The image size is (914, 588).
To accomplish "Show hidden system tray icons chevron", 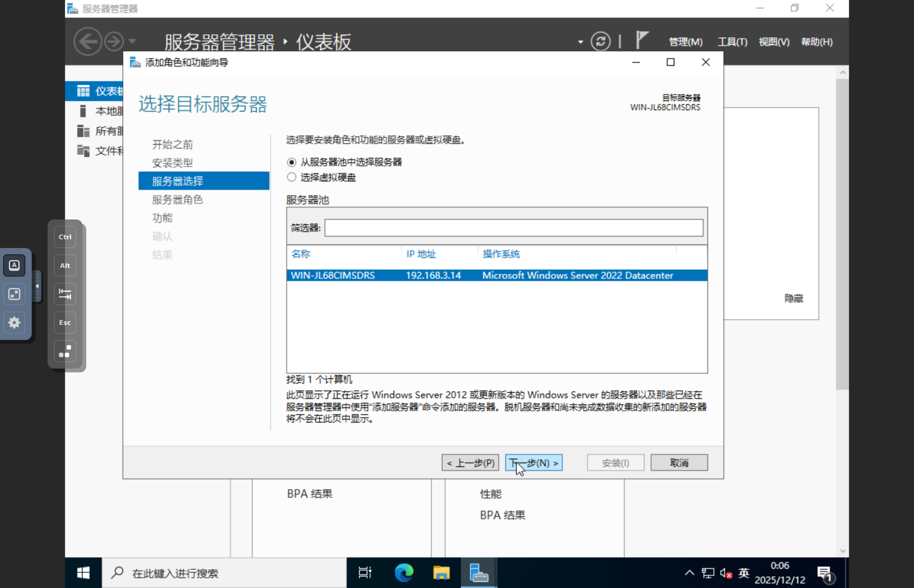I will 689,572.
